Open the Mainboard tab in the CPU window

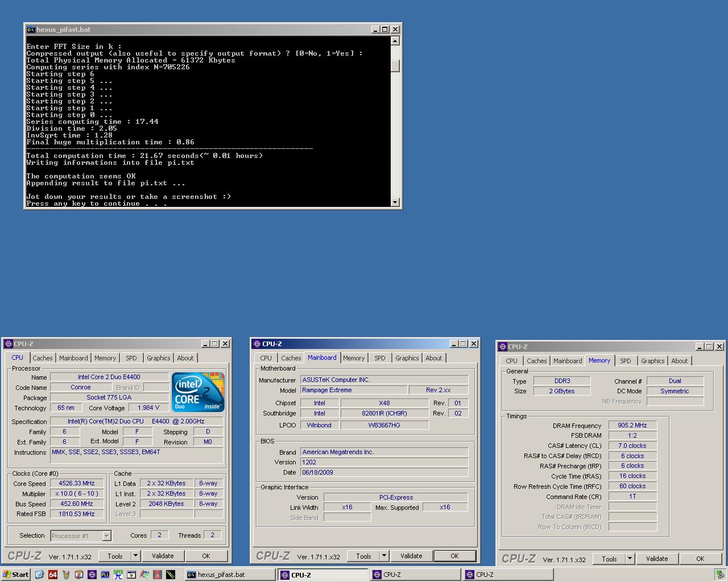pos(74,358)
